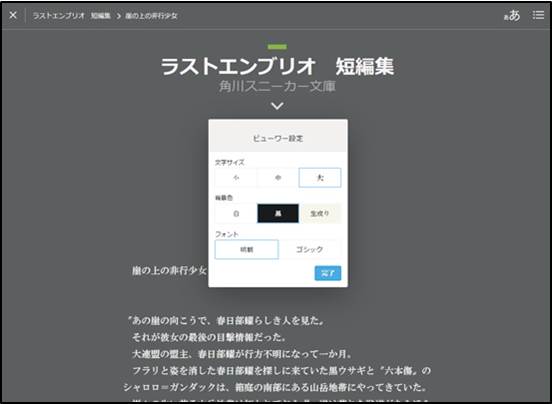552x404 pixels.
Task: Close the reader with the X icon
Action: click(13, 15)
